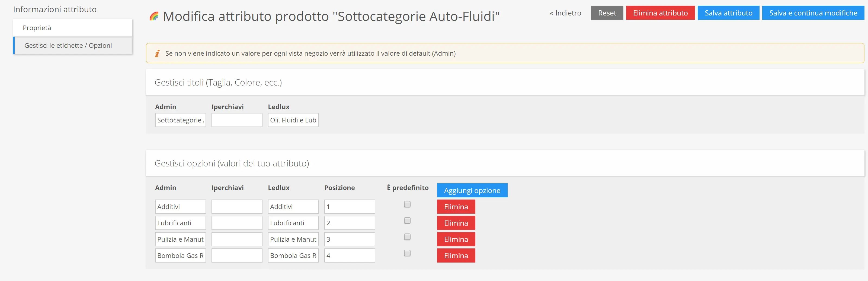868x281 pixels.
Task: Edit the Posizione field for Lubrificanti
Action: [349, 223]
